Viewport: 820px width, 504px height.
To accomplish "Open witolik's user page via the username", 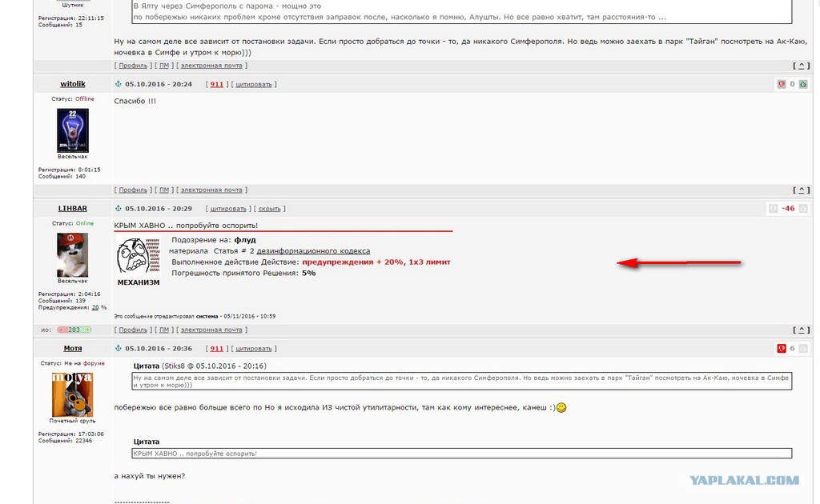I will [73, 84].
